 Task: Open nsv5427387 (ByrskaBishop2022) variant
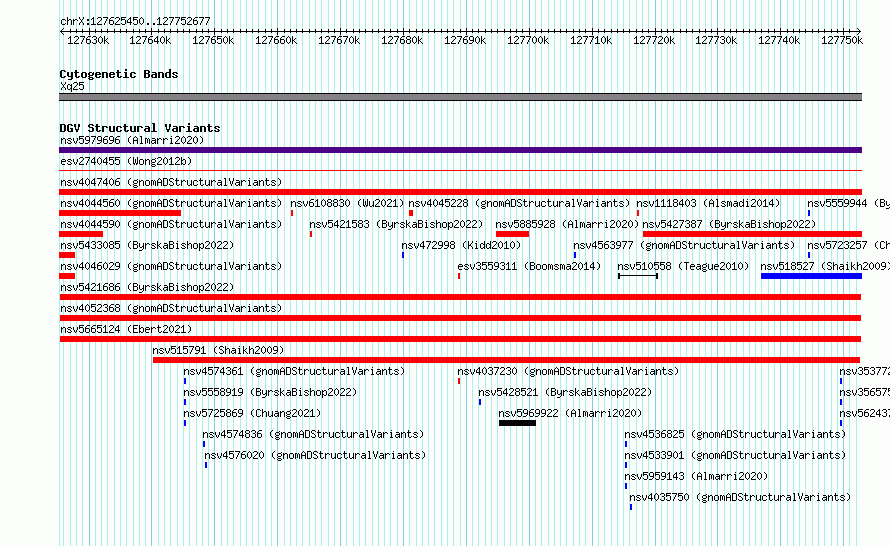[x=729, y=224]
